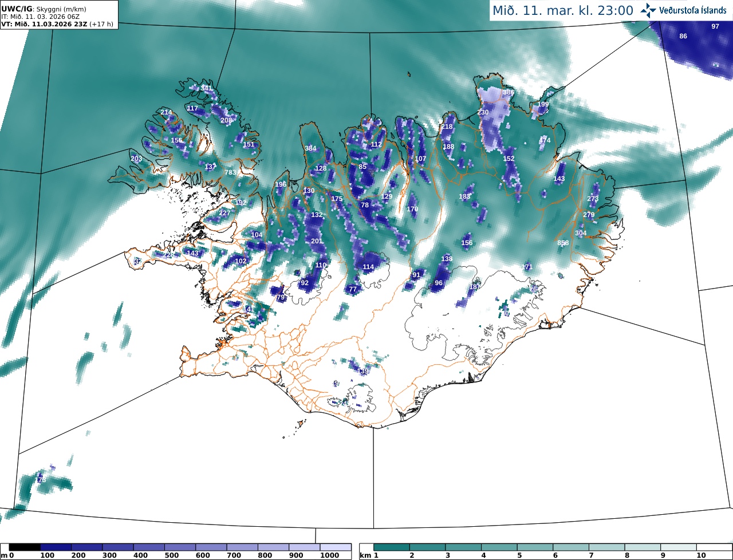Click the visibility value 151

249,145
